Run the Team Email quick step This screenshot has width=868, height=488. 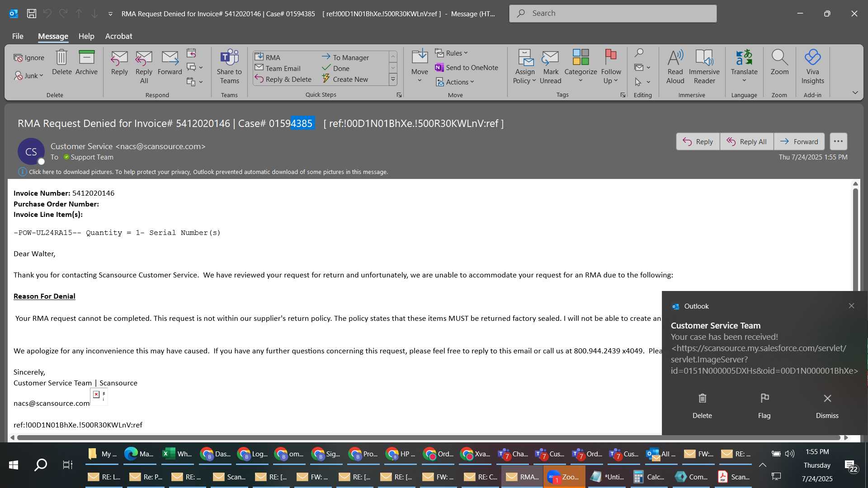coord(278,68)
